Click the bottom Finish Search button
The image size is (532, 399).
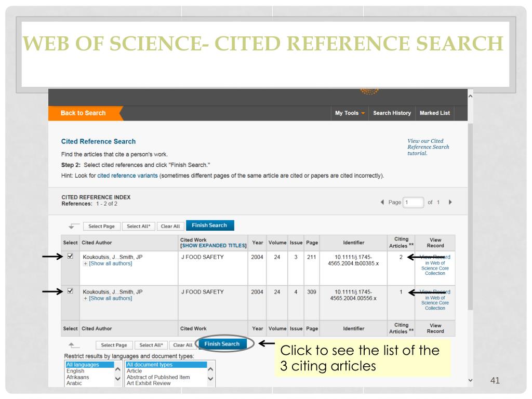(x=222, y=344)
